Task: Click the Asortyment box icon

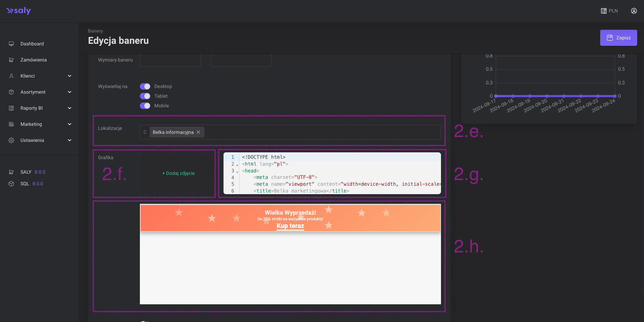Action: click(11, 92)
